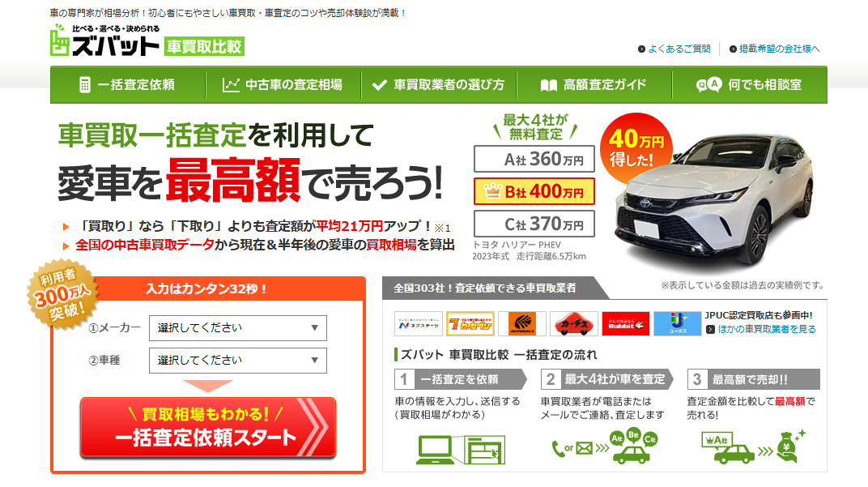Click the 一括査定依頼スタート red button
The width and height of the screenshot is (868, 487).
[208, 427]
